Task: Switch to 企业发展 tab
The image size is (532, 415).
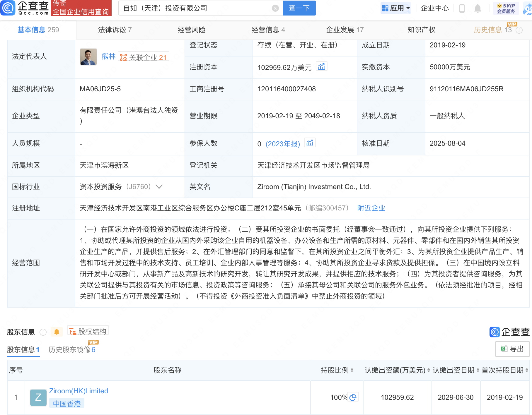Action: point(345,30)
